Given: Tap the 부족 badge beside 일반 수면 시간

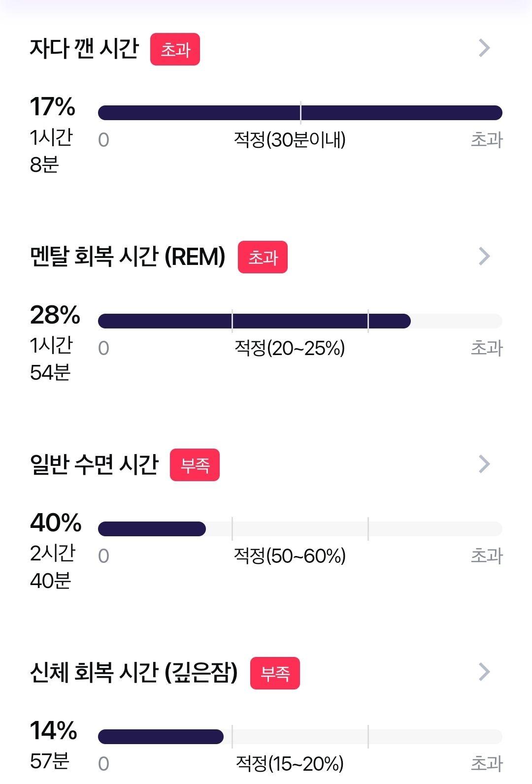Looking at the screenshot, I should click(x=195, y=465).
